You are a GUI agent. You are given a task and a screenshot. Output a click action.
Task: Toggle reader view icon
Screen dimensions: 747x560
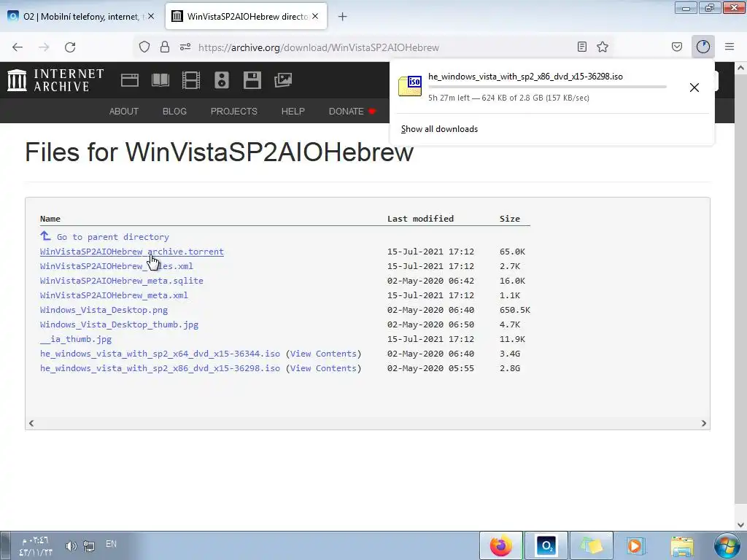[x=581, y=47]
